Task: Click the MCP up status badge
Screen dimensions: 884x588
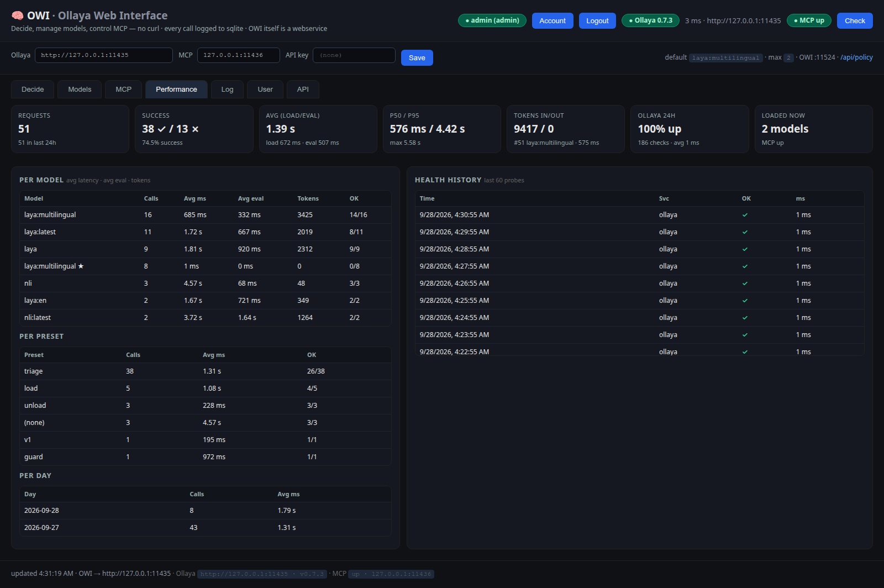Action: (809, 20)
